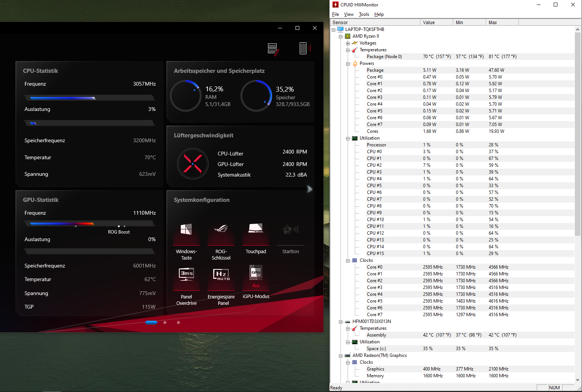Screen dimensions: 582x392
Task: Toggle the Windows-Taste icon in Systemkonfiguration
Action: 186,229
